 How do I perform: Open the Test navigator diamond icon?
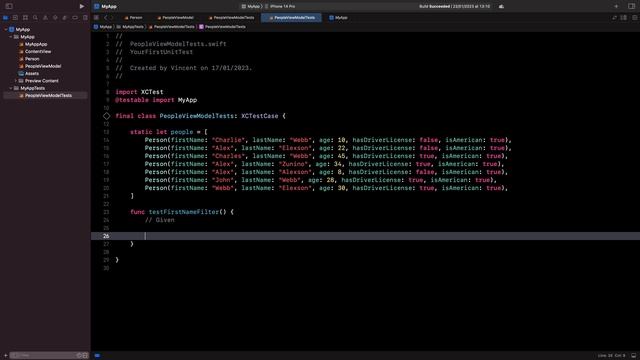55,18
